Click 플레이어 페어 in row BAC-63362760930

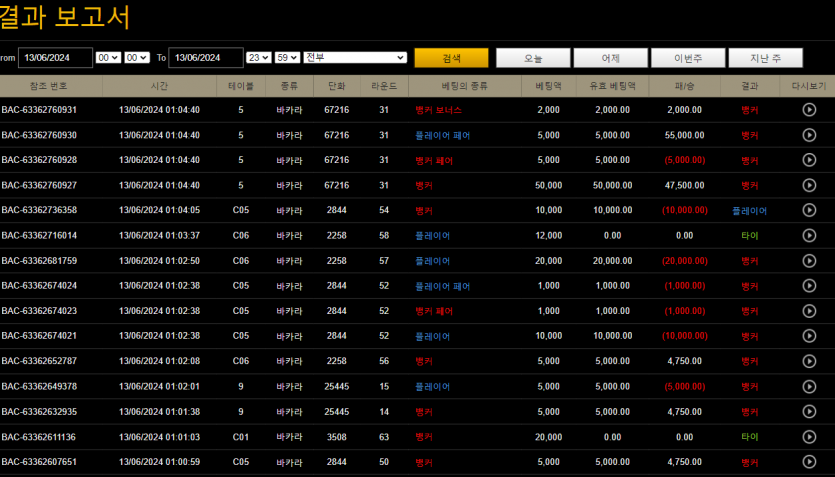(x=443, y=136)
